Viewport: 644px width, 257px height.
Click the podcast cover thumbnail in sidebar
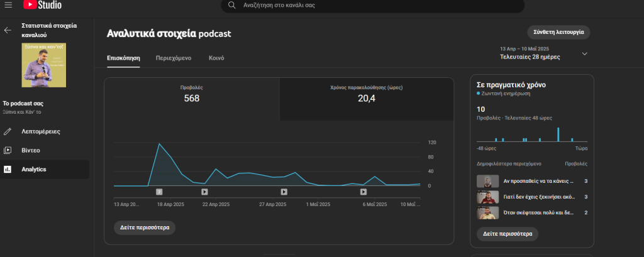click(x=44, y=65)
